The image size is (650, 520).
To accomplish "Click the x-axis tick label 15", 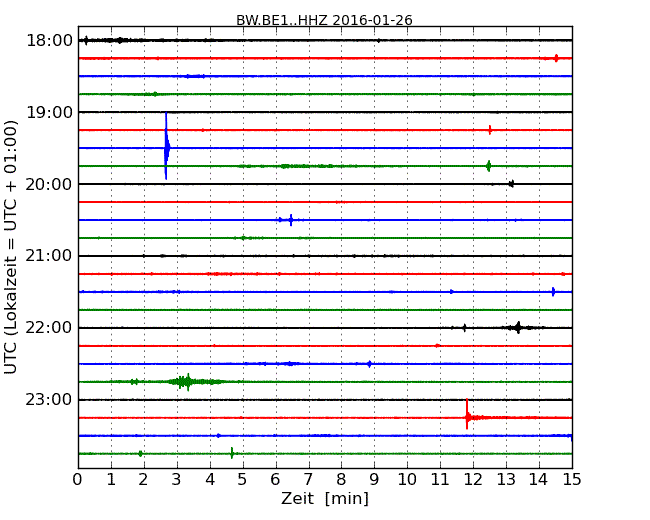I will pyautogui.click(x=572, y=480).
